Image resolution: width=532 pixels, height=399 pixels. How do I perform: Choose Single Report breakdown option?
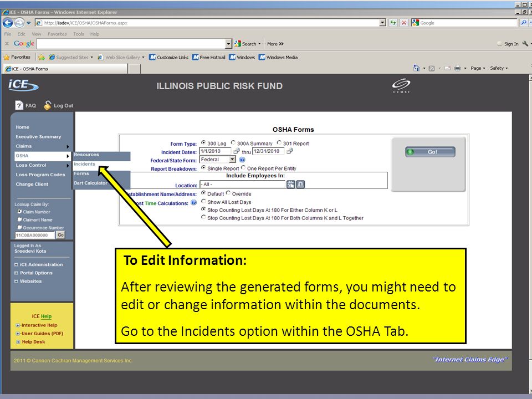click(203, 167)
